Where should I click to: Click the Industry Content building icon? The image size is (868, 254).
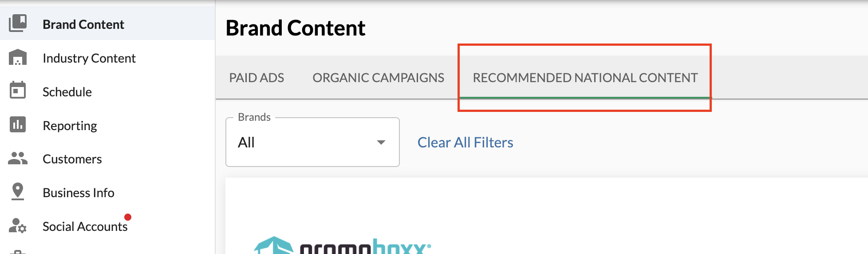tap(18, 57)
